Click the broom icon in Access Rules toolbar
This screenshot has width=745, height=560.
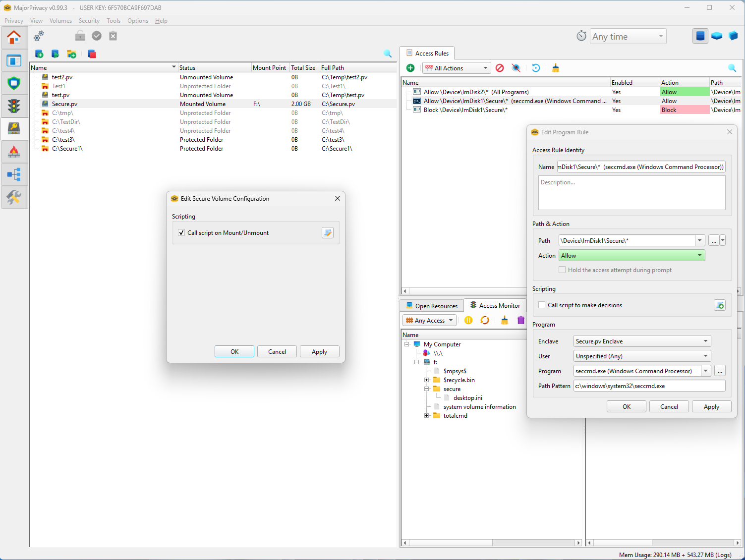(x=556, y=68)
